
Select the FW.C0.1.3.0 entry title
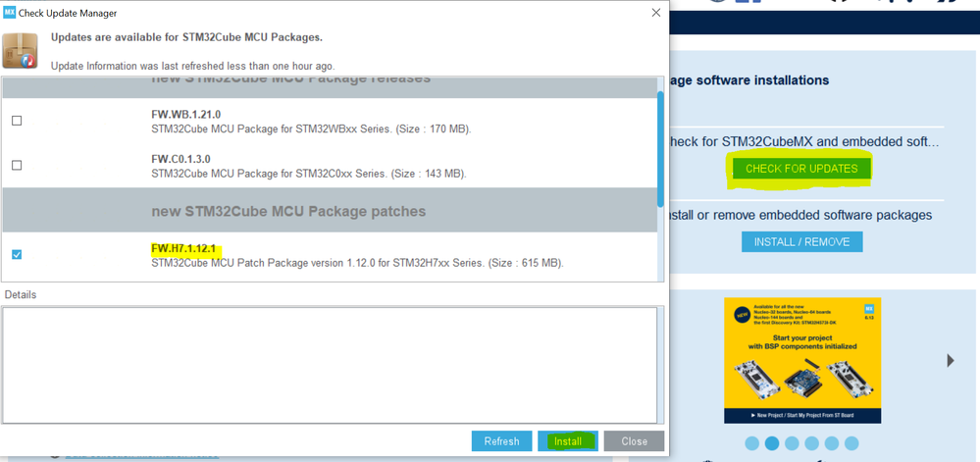(182, 159)
